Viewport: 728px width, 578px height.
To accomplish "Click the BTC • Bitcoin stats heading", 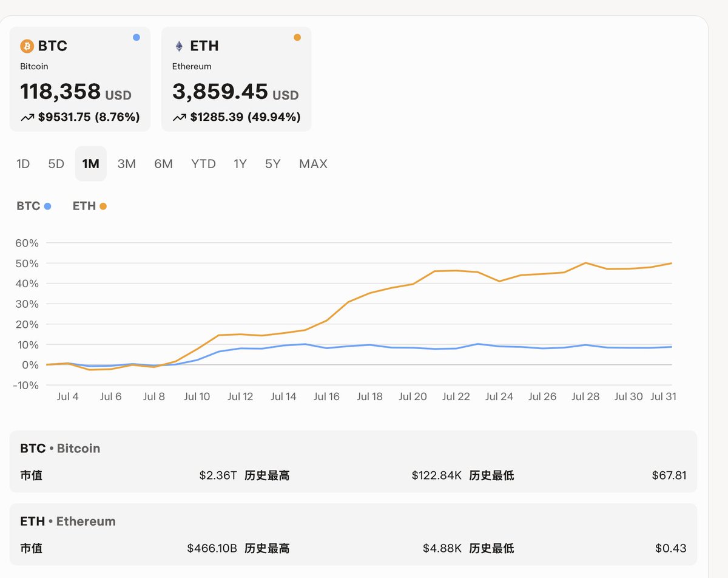I will pos(60,449).
